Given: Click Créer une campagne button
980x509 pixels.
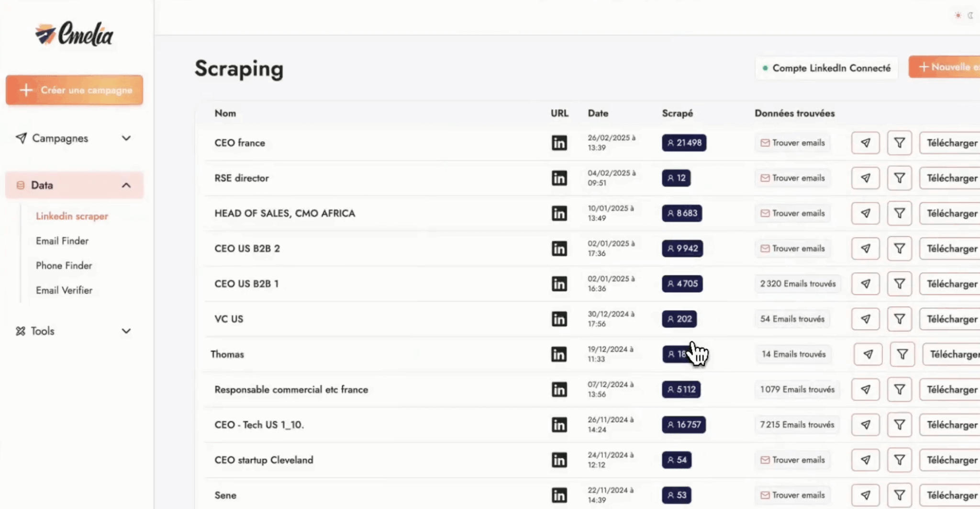Looking at the screenshot, I should [74, 90].
